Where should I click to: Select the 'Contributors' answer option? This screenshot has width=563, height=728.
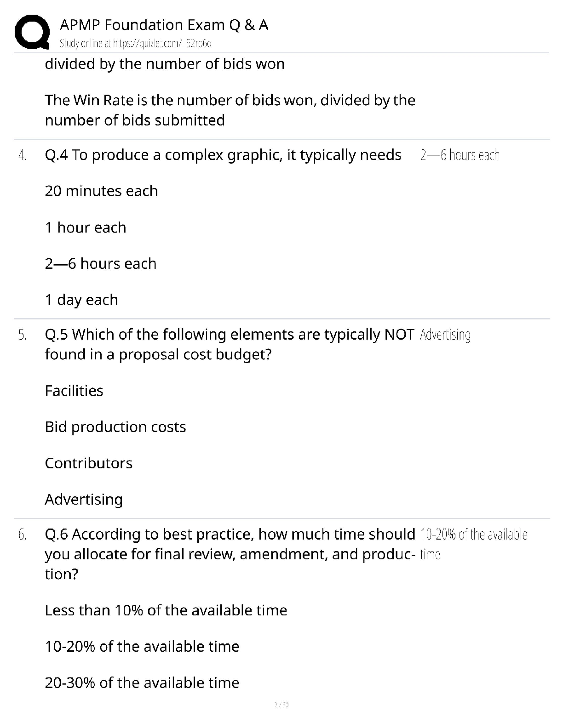click(89, 463)
